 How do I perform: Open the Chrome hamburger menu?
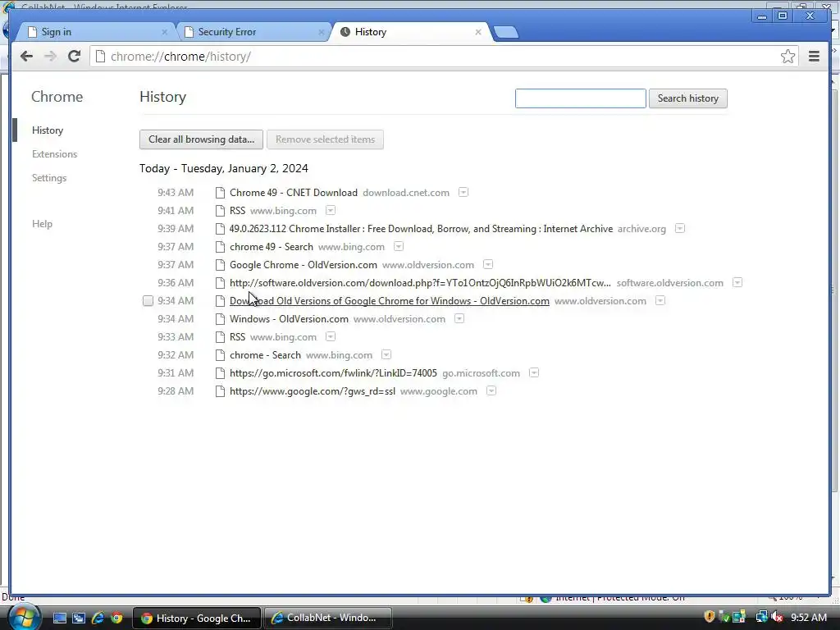(814, 57)
